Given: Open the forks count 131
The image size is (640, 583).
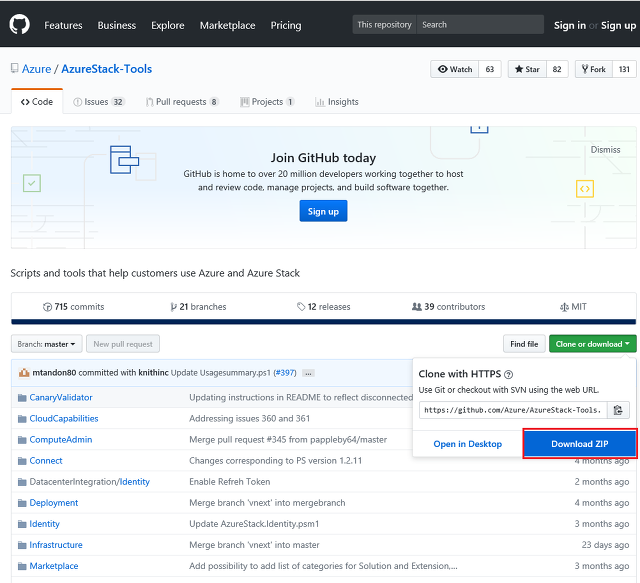Looking at the screenshot, I should (624, 69).
